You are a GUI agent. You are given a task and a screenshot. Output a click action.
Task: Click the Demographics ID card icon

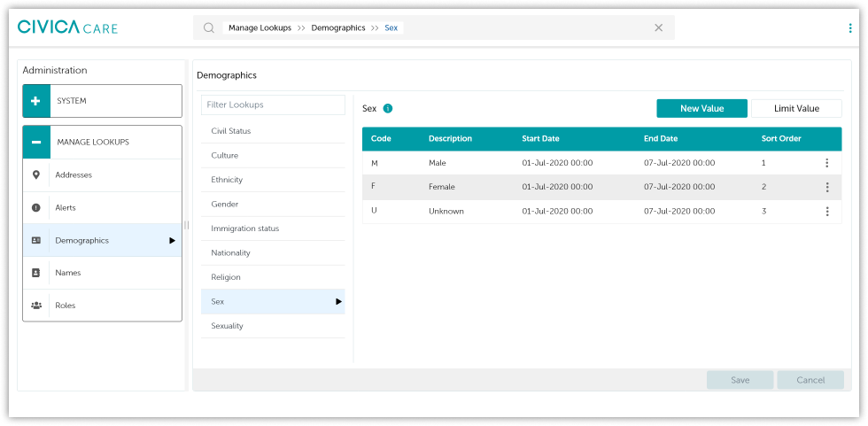36,241
